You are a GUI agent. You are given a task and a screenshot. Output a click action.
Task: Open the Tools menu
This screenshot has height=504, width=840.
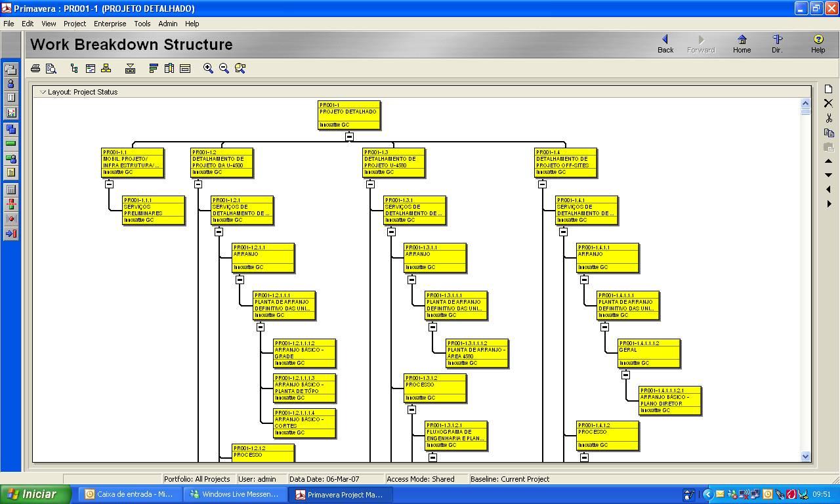point(142,24)
